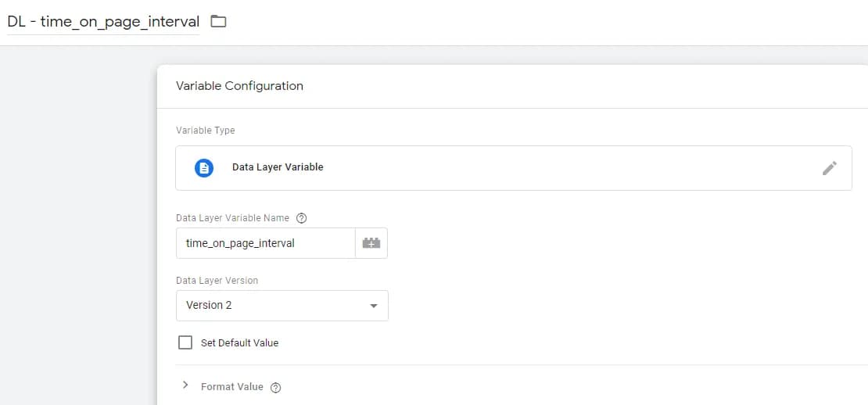
Task: Click the Set Default Value label text
Action: [239, 342]
